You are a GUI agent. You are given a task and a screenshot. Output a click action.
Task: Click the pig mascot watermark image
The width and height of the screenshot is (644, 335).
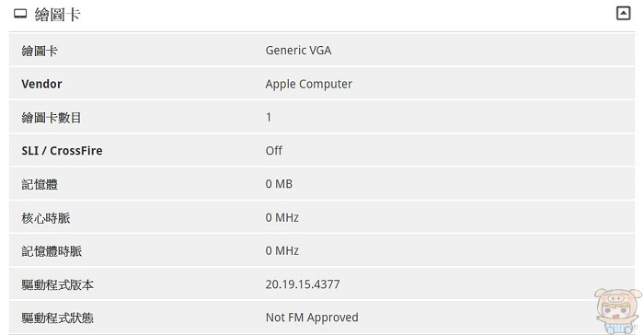(x=617, y=311)
